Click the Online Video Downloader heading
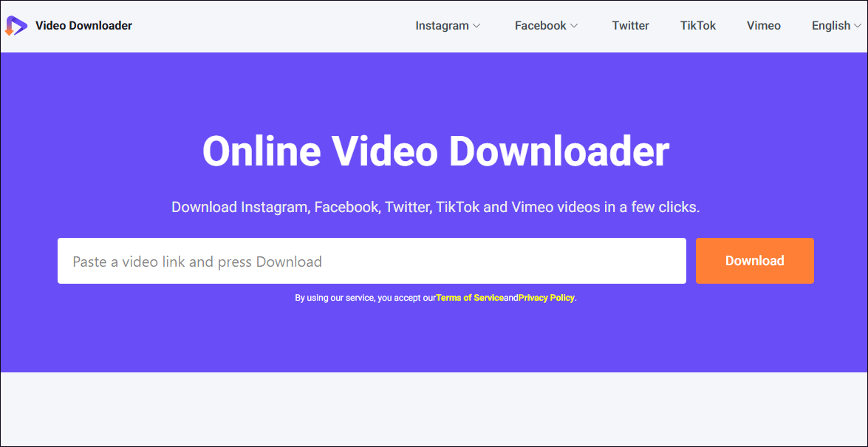This screenshot has width=868, height=447. coord(435,151)
